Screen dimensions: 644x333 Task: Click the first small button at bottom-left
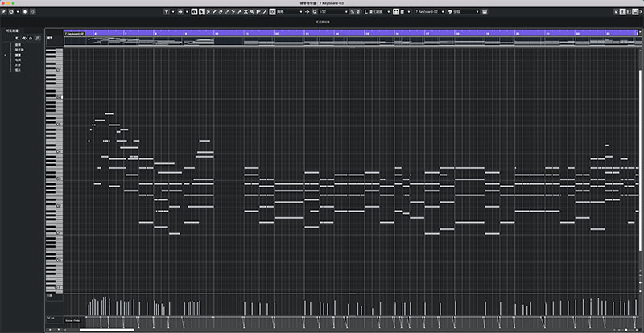pos(50,329)
